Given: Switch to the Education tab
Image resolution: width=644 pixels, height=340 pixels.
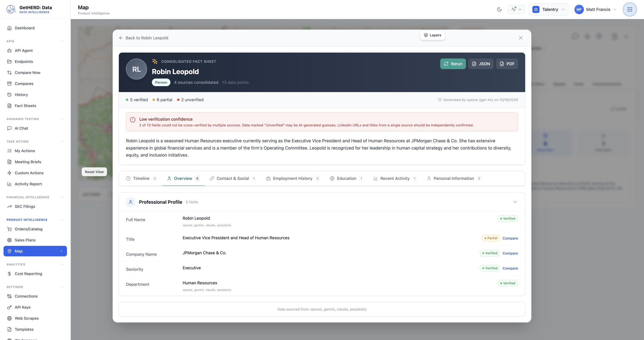Looking at the screenshot, I should 346,178.
